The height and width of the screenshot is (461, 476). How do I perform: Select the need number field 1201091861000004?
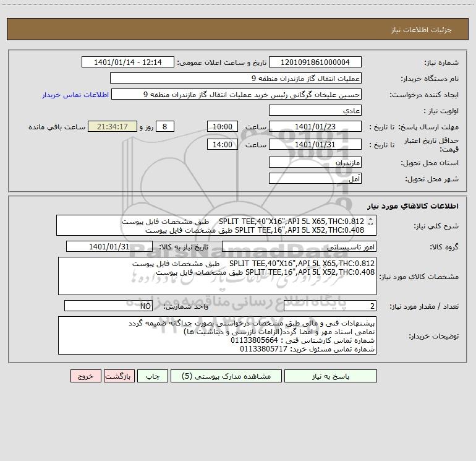[315, 62]
